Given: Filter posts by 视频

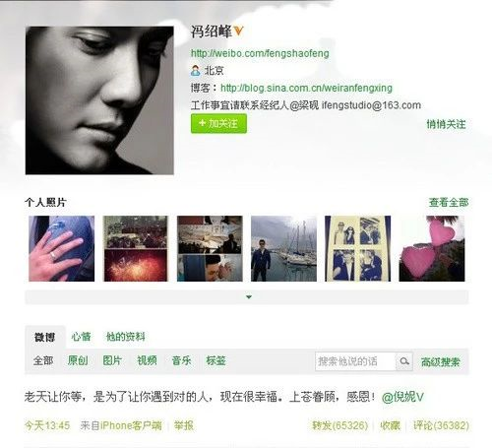Looking at the screenshot, I should 147,360.
